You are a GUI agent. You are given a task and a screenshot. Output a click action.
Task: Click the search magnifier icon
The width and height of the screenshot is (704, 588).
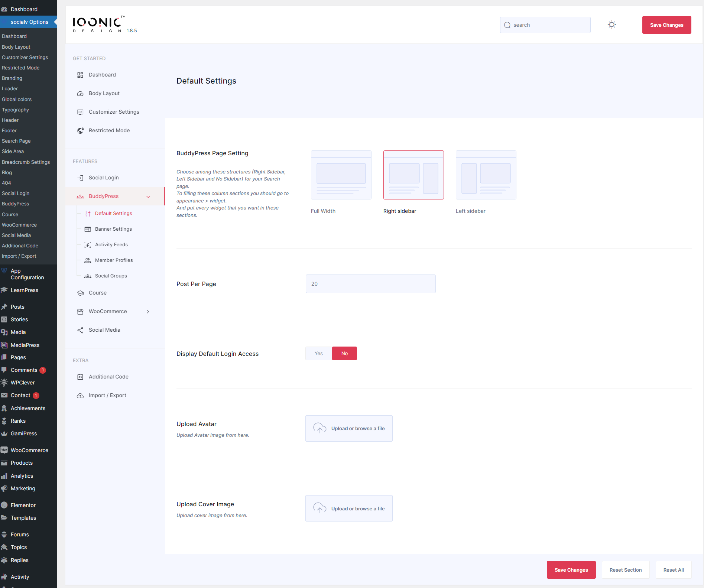pyautogui.click(x=507, y=25)
